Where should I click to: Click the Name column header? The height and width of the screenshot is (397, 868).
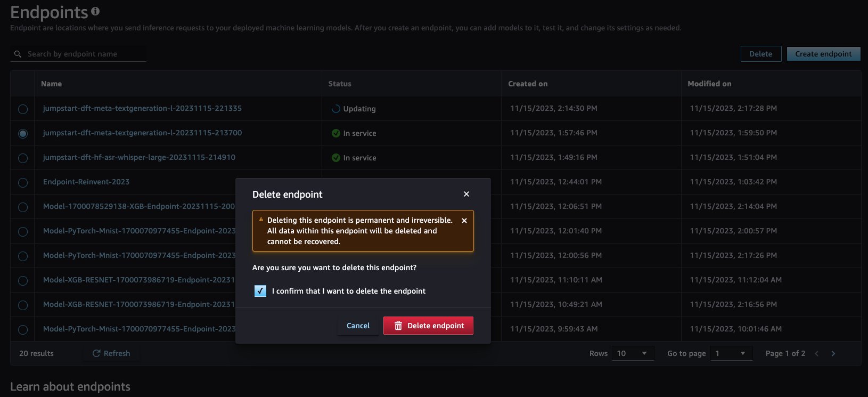[x=52, y=84]
